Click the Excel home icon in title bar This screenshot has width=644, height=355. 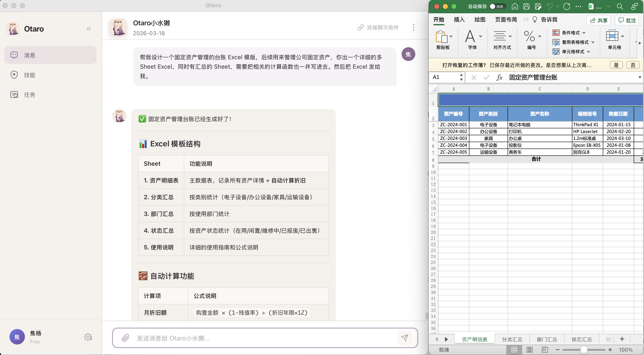click(514, 6)
